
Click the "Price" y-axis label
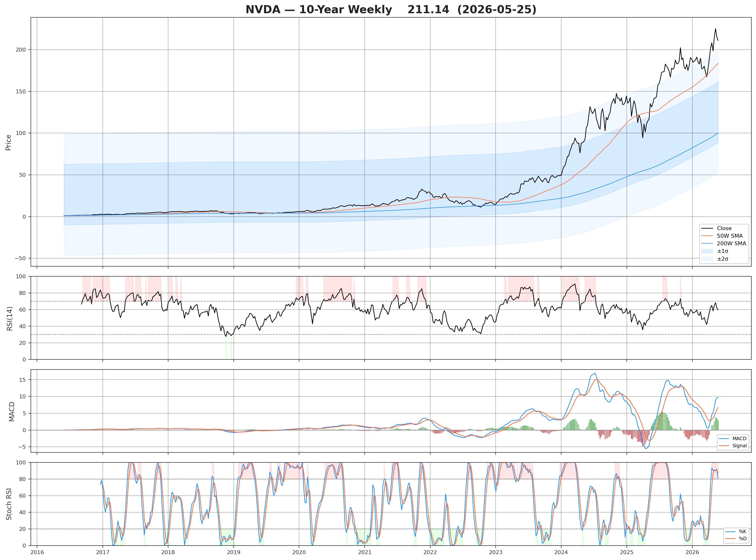pos(9,142)
